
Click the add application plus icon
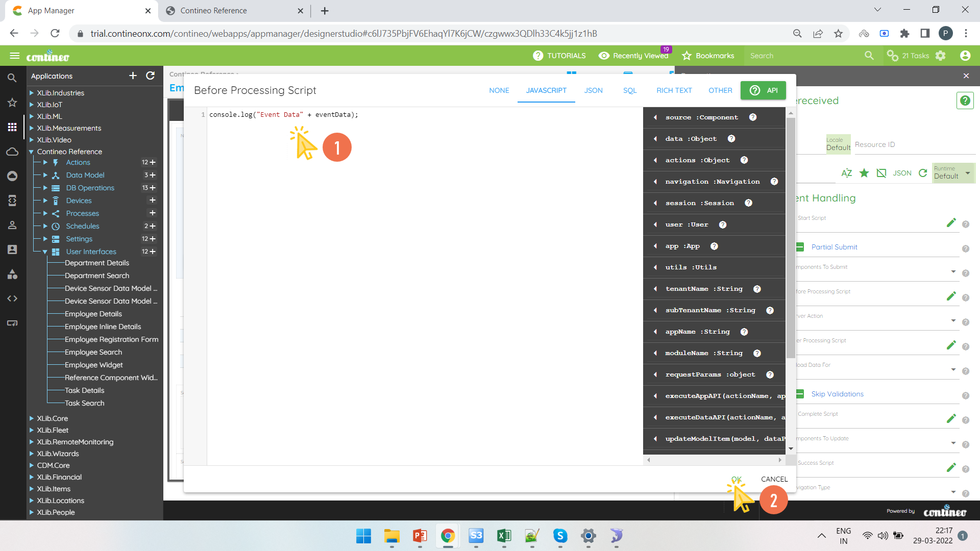tap(133, 76)
